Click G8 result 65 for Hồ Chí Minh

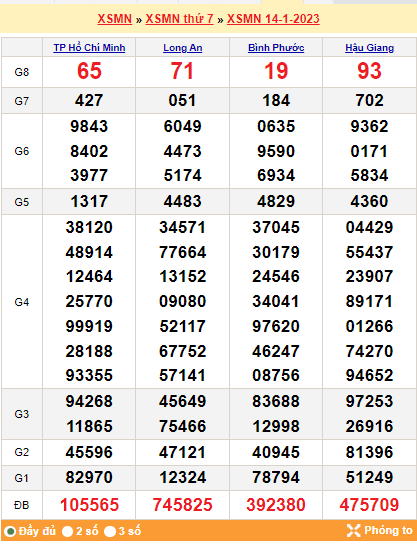(x=89, y=71)
